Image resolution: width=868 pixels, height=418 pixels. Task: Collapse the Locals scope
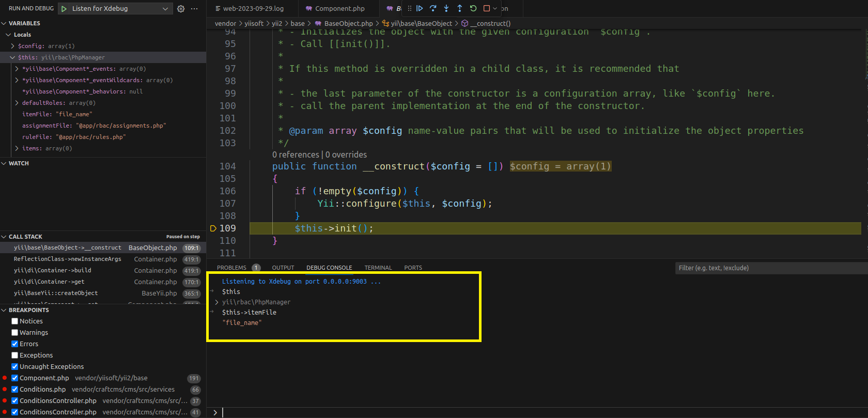(x=8, y=35)
